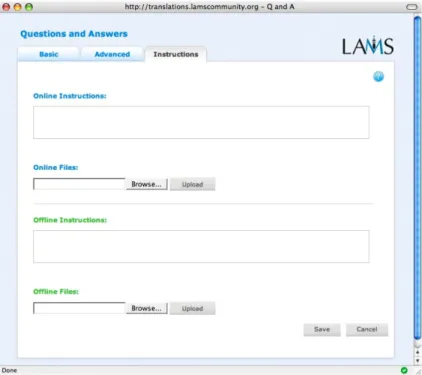
Task: Click the Online Files label
Action: [x=56, y=167]
